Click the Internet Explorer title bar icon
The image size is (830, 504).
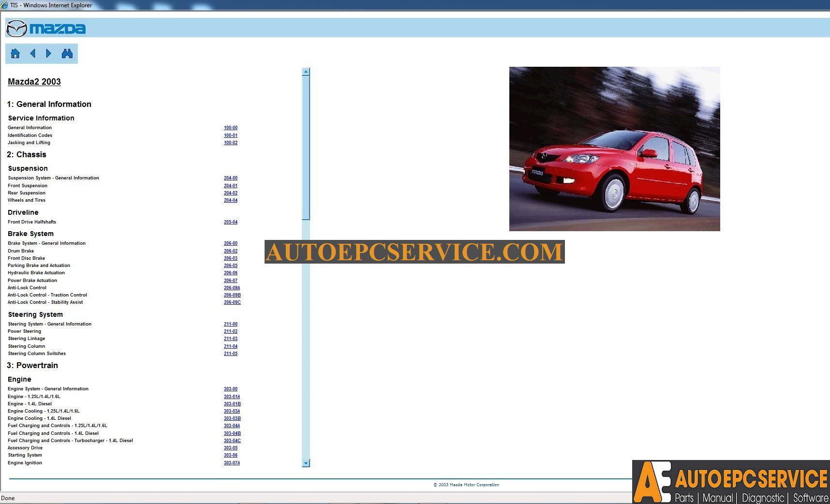pos(4,5)
